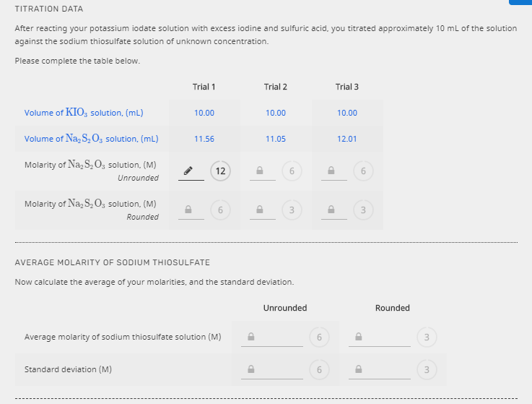532x404 pixels.
Task: Click Trial 1 KIO3 volume value 10.00
Action: (x=204, y=113)
